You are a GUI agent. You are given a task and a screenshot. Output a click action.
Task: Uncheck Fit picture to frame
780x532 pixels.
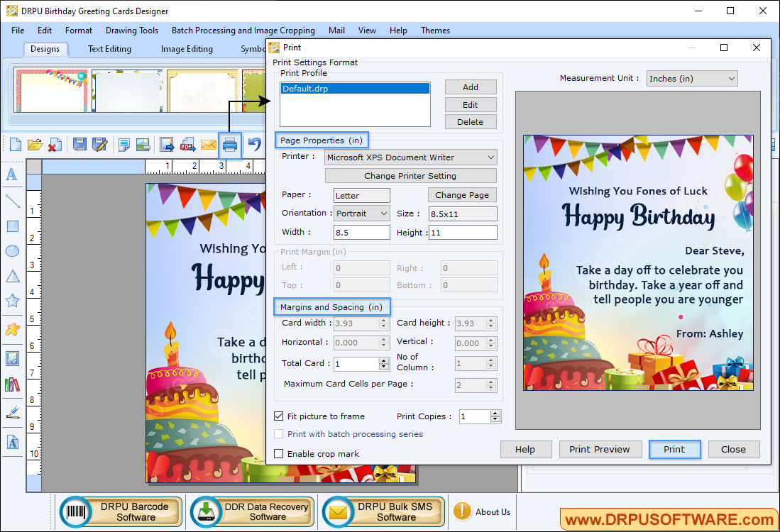(278, 416)
